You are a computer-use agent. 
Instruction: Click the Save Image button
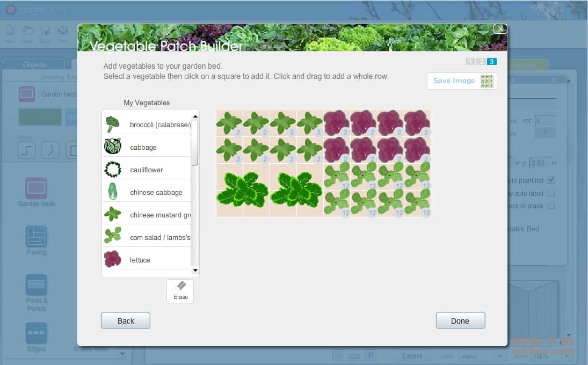462,81
